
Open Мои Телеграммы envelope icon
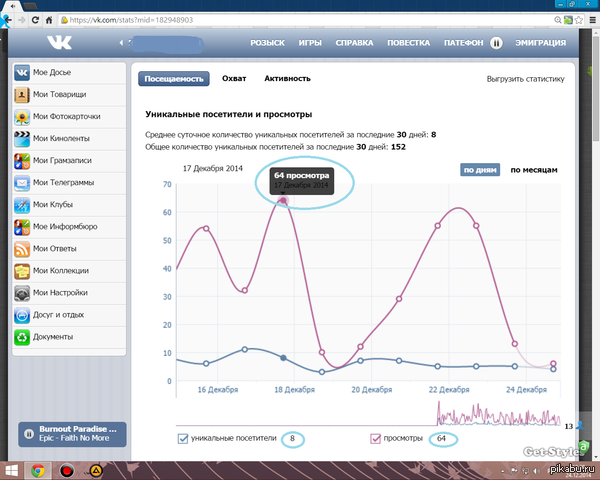22,183
